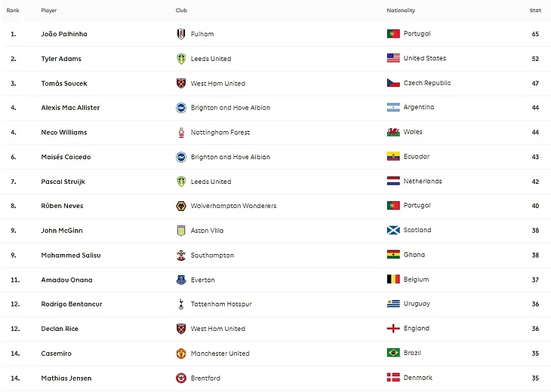Click the Argentina flag icon
The height and width of the screenshot is (392, 551).
pos(392,108)
